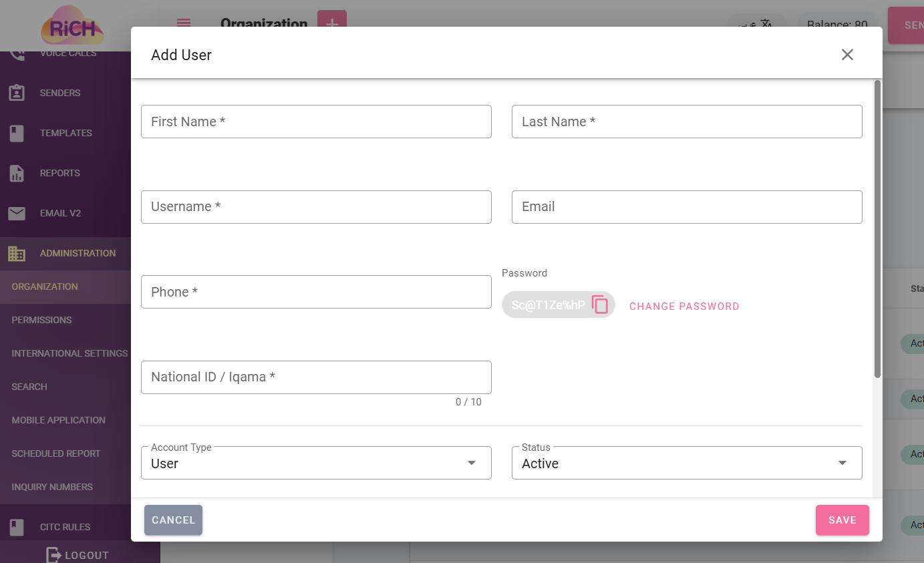924x563 pixels.
Task: Focus the Phone field
Action: pos(316,292)
